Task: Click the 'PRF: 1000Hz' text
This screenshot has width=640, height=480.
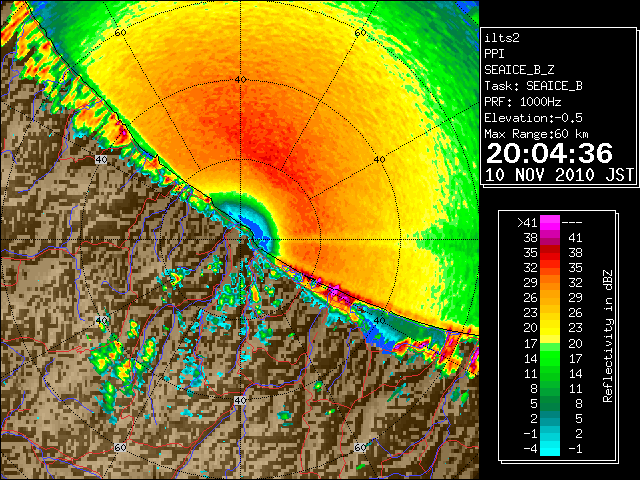Action: (x=523, y=102)
